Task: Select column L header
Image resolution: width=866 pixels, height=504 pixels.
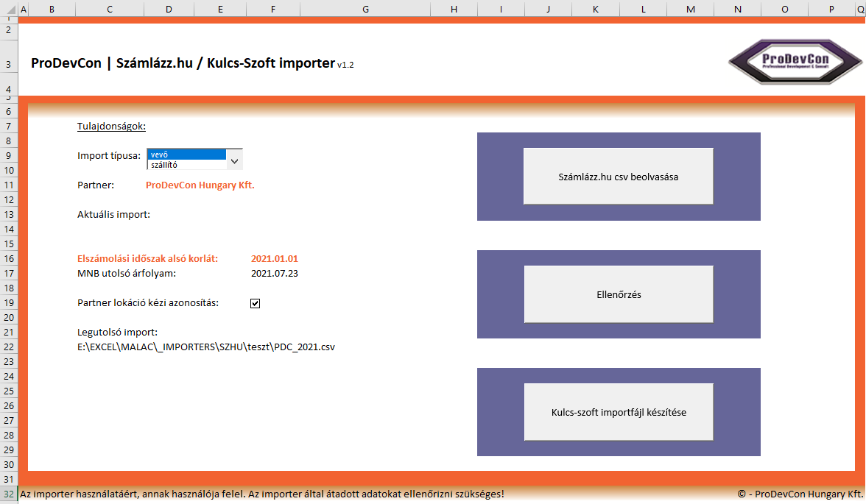Action: 644,10
